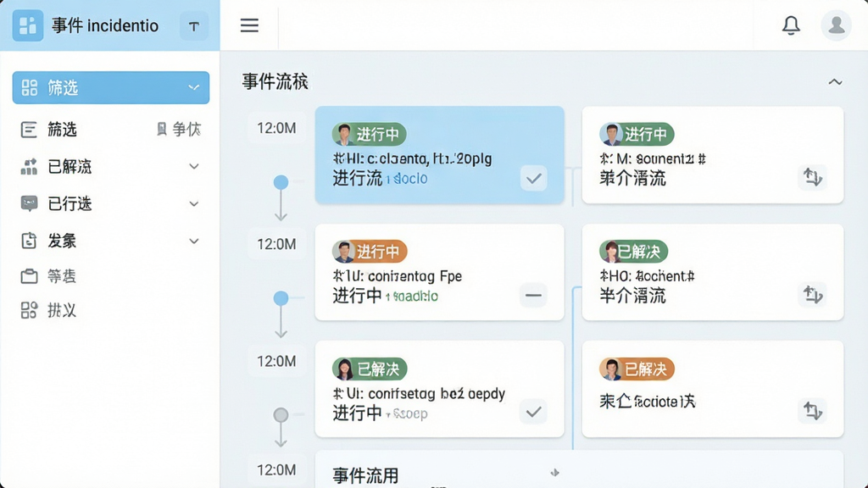Click the chart icon next to 已解流
Viewport: 868px width, 488px height.
(29, 167)
